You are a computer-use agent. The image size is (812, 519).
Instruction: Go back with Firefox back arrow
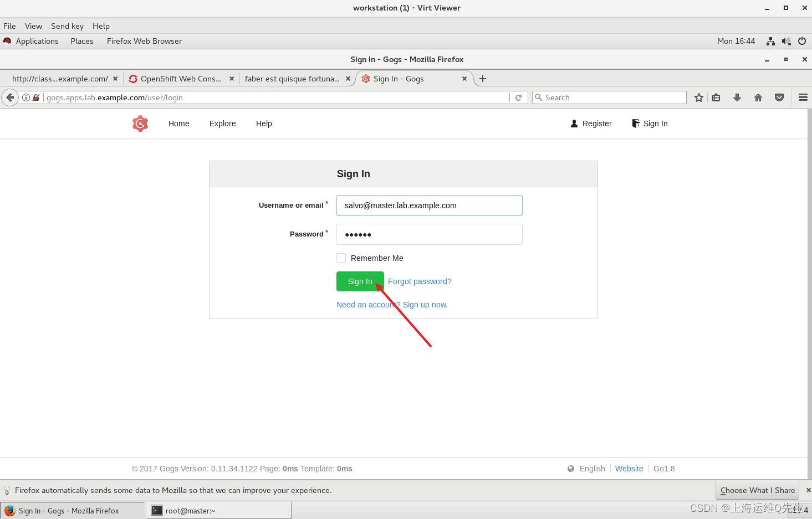coord(10,97)
